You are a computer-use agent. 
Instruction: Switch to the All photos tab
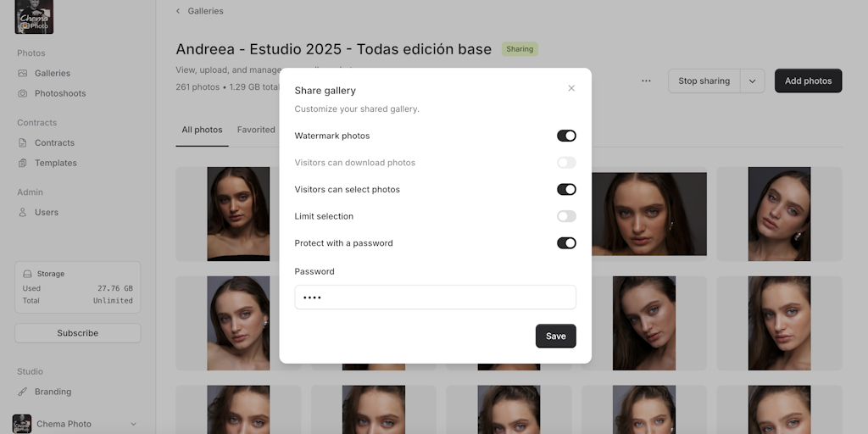(x=202, y=130)
